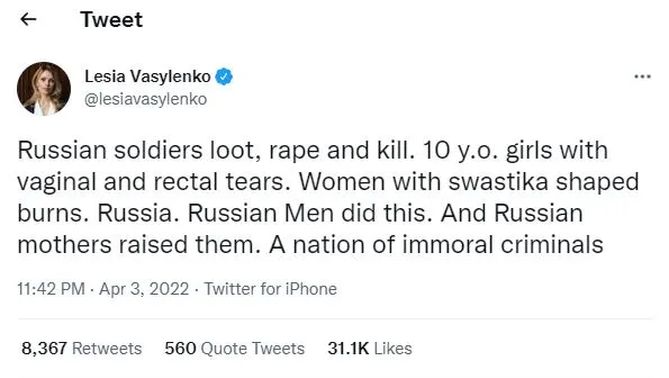Click the 560 quote tweet count
Screen dimensions: 669x378
[180, 349]
